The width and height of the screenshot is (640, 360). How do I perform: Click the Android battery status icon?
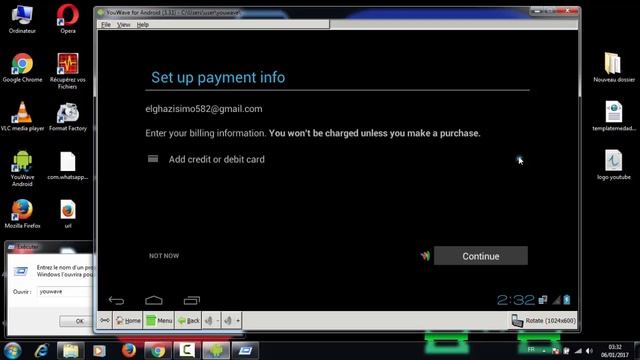(x=567, y=300)
